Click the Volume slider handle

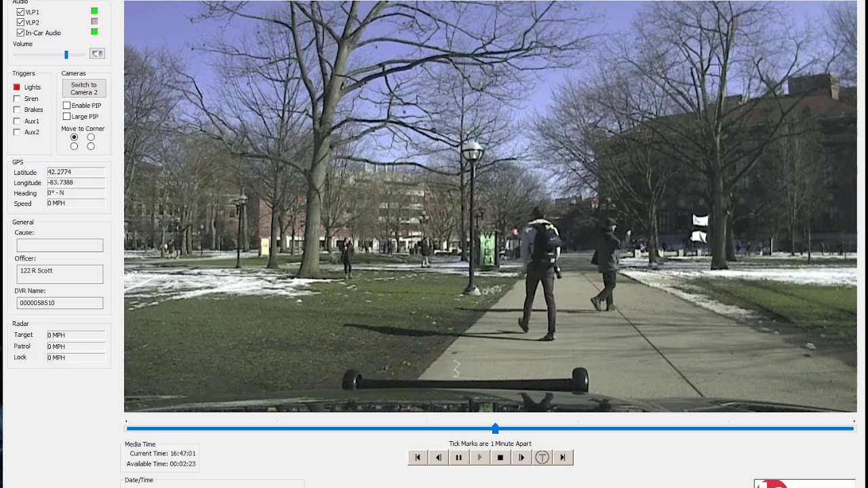[x=66, y=54]
